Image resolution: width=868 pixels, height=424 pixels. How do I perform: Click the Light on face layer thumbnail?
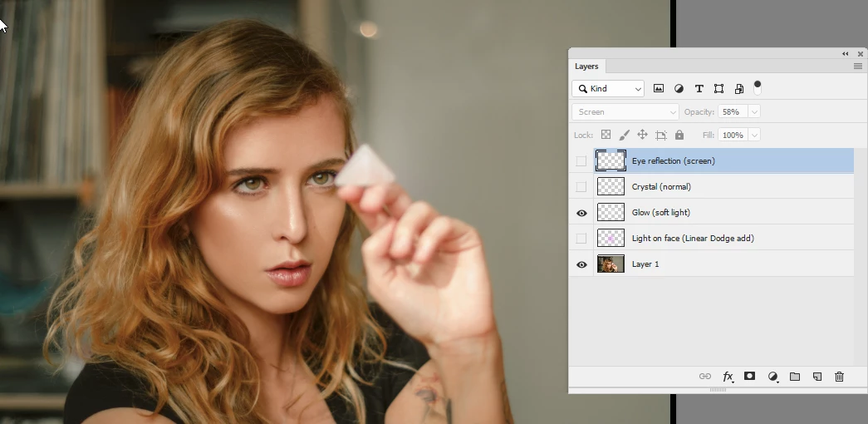[x=611, y=239]
